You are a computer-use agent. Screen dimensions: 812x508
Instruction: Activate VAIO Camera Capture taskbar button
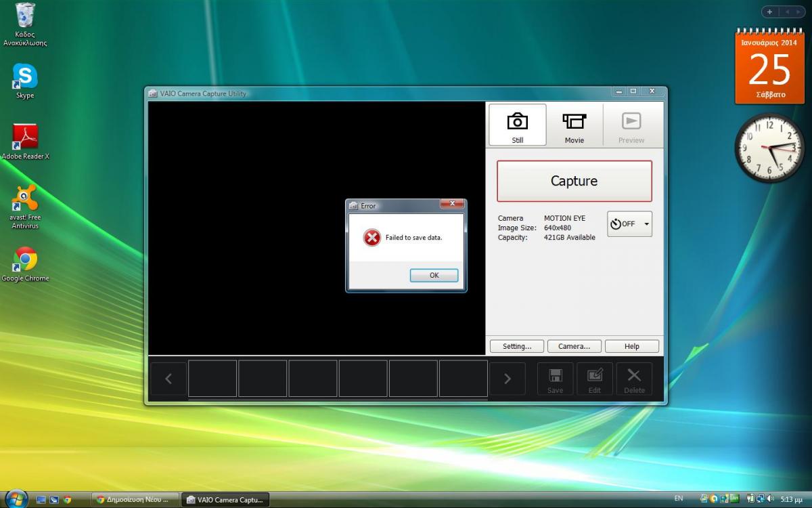[x=225, y=500]
